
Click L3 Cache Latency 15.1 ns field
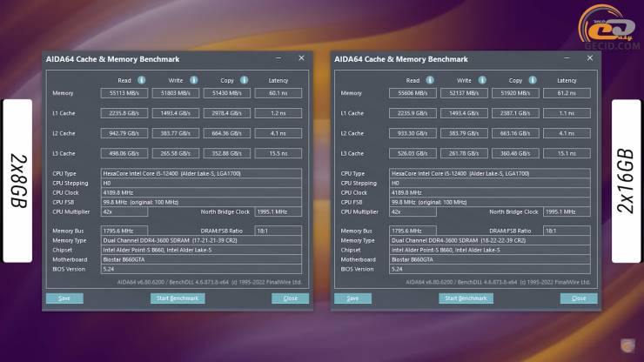click(567, 153)
